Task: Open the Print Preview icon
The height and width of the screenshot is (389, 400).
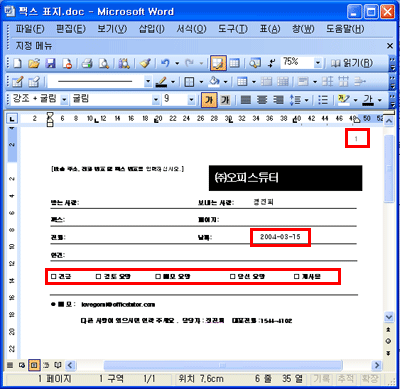Action: pyautogui.click(x=104, y=63)
